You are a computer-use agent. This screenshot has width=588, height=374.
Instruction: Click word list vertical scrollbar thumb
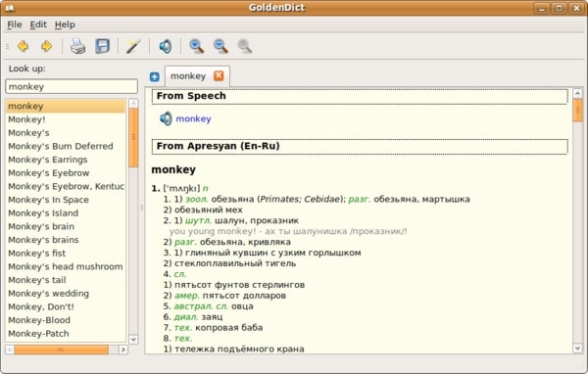[x=133, y=137]
